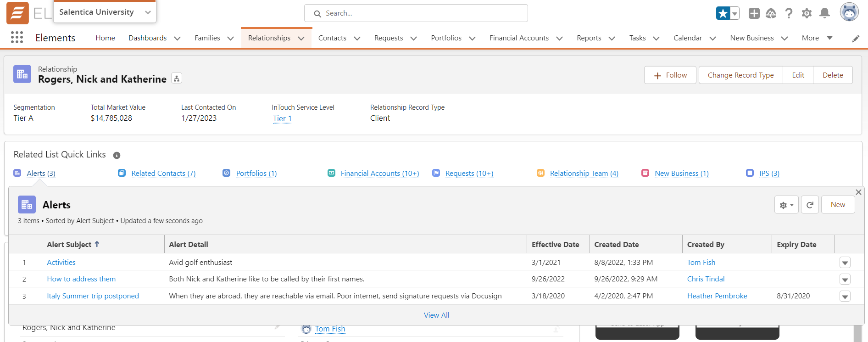Open the user avatar profile menu
The width and height of the screenshot is (868, 342).
coord(849,12)
